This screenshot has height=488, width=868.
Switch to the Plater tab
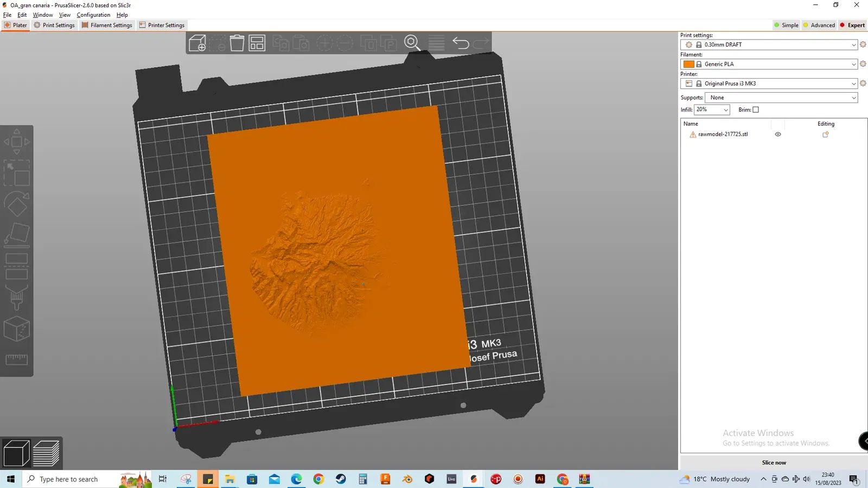click(15, 25)
